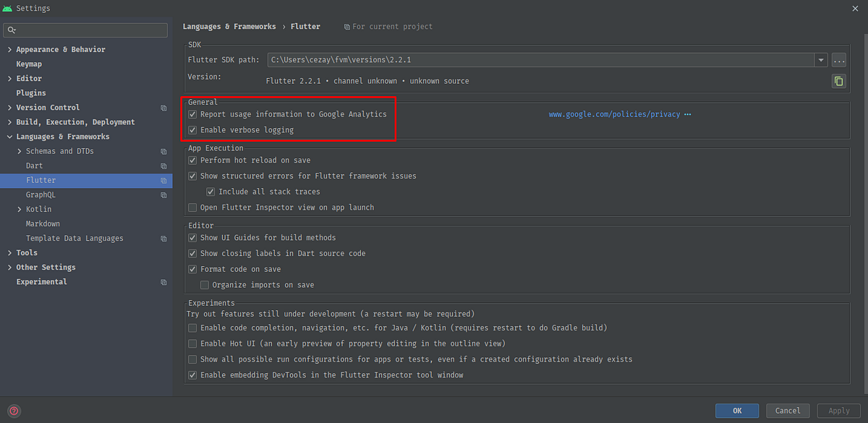
Task: Select Plugins in the settings sidebar
Action: coord(33,93)
